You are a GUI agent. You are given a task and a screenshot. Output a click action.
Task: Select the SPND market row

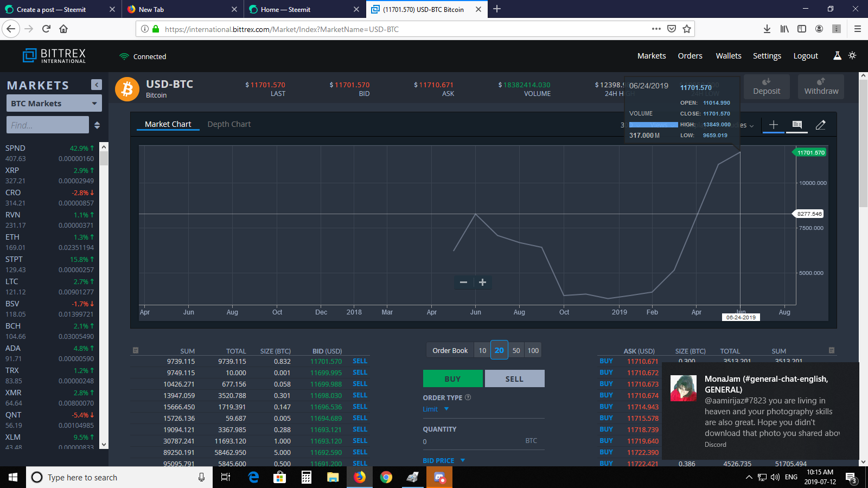click(x=50, y=153)
